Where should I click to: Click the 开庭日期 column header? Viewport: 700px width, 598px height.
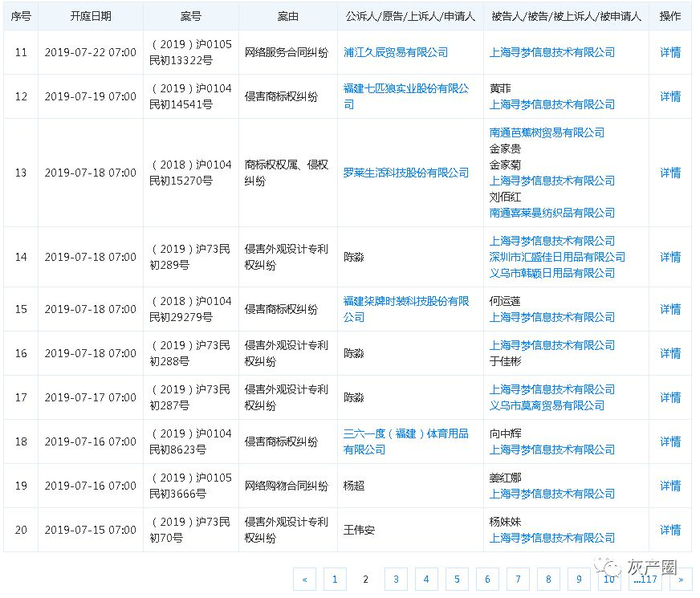91,17
